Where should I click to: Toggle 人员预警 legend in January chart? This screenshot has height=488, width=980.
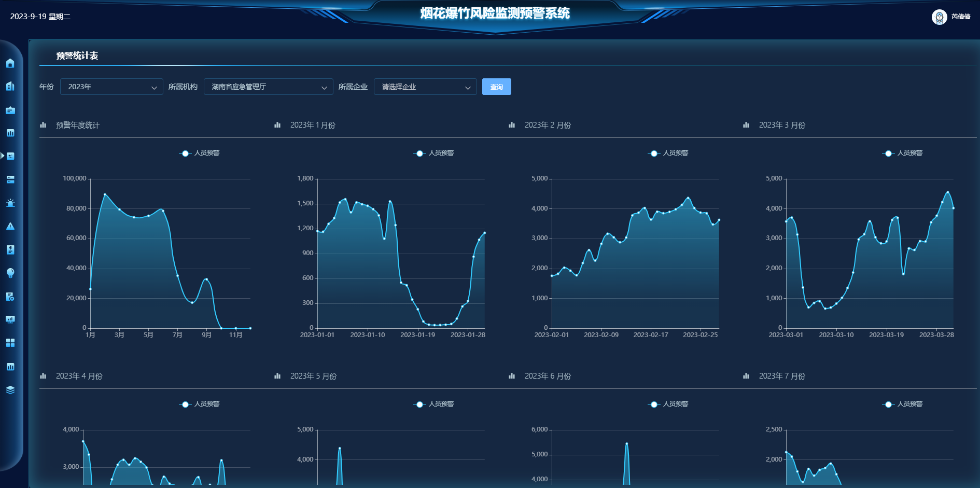[x=434, y=153]
